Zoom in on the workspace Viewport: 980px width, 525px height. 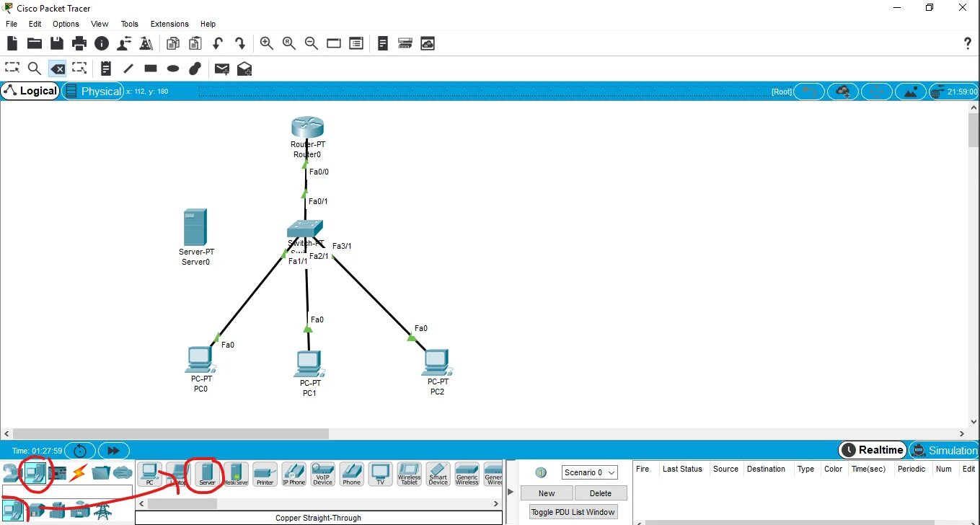[x=267, y=43]
